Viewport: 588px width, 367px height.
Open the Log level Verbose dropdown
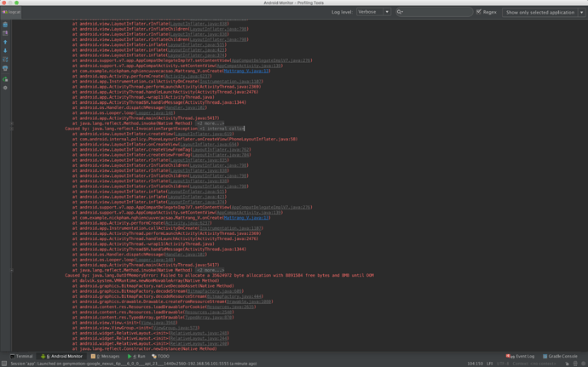372,12
